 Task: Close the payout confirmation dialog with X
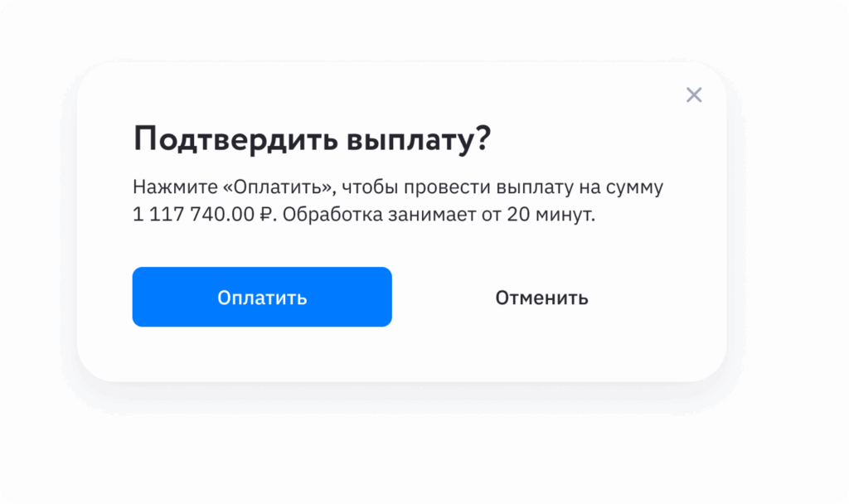pos(694,95)
